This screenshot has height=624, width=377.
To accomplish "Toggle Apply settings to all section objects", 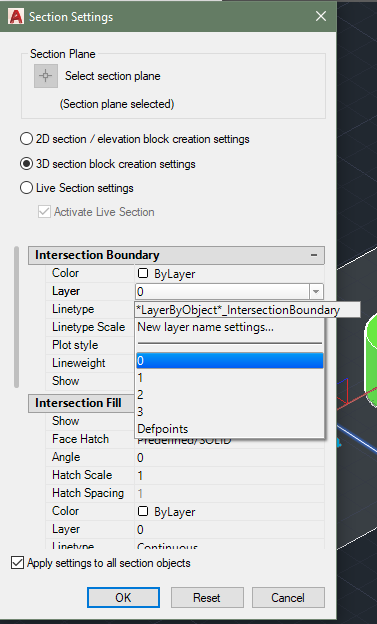I will (x=17, y=563).
